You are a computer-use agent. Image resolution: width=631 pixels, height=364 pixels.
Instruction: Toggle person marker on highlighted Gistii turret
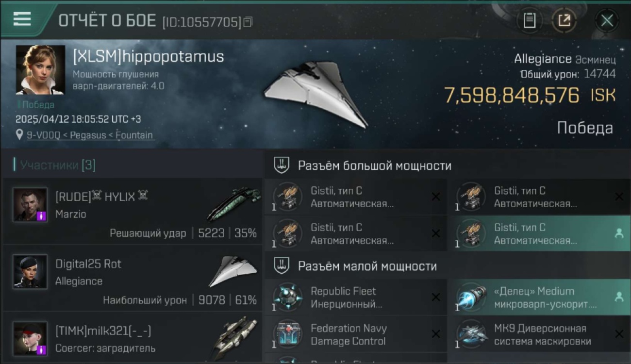coord(619,233)
